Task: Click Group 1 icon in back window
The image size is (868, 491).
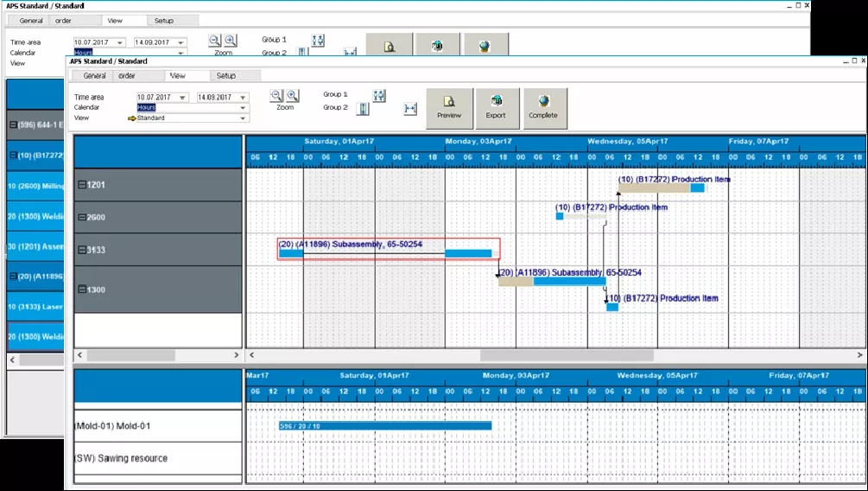Action: pos(318,40)
